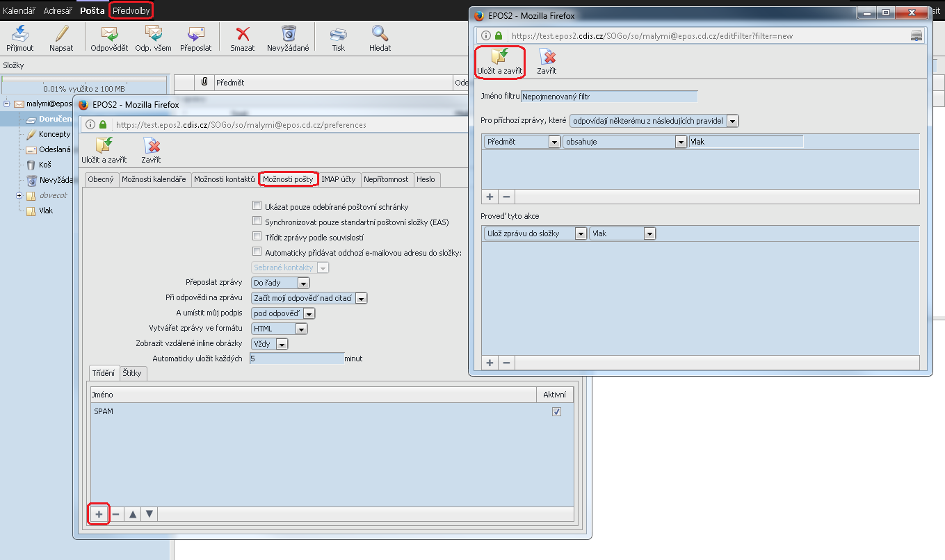Screen dimensions: 945x560
Task: Click the Nevyžádané (junk) bin icon
Action: click(x=288, y=33)
